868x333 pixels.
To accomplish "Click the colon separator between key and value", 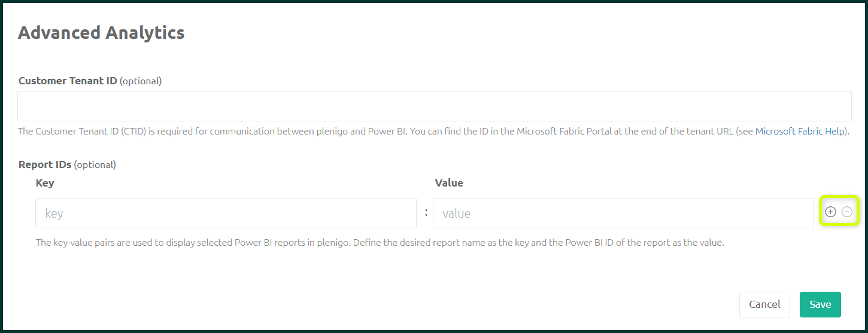I will [x=426, y=212].
